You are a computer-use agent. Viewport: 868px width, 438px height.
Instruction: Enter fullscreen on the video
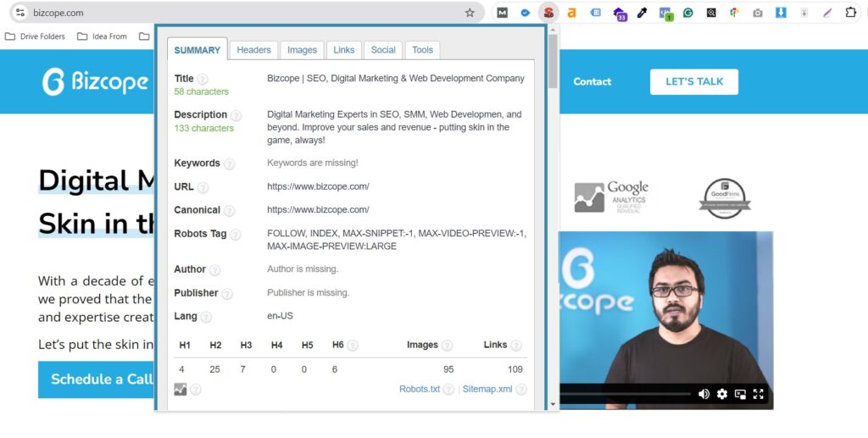pyautogui.click(x=759, y=394)
